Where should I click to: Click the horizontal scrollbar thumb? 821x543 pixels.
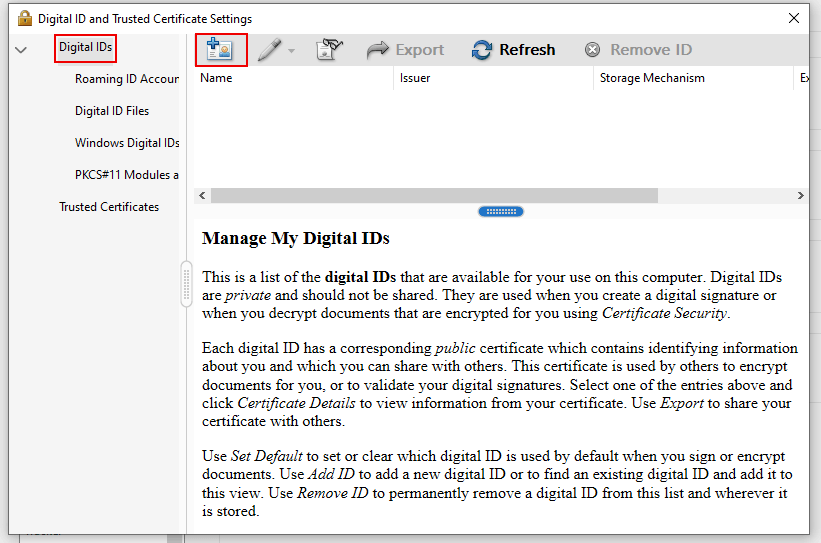point(434,196)
